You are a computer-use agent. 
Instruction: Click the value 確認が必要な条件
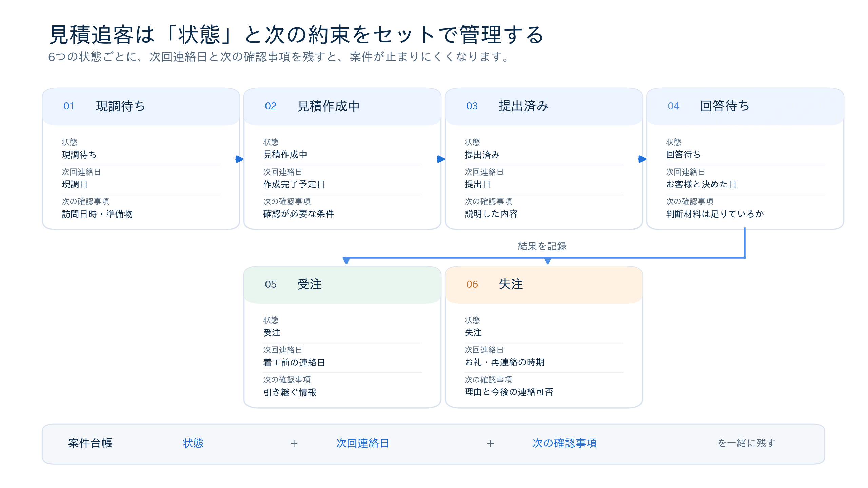click(x=298, y=214)
